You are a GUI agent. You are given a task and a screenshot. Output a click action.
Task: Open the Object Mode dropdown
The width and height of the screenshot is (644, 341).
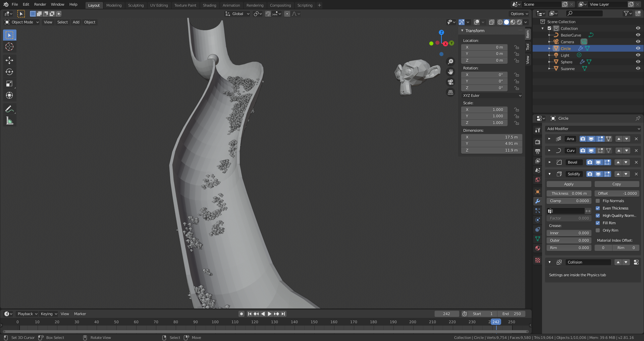tap(22, 22)
